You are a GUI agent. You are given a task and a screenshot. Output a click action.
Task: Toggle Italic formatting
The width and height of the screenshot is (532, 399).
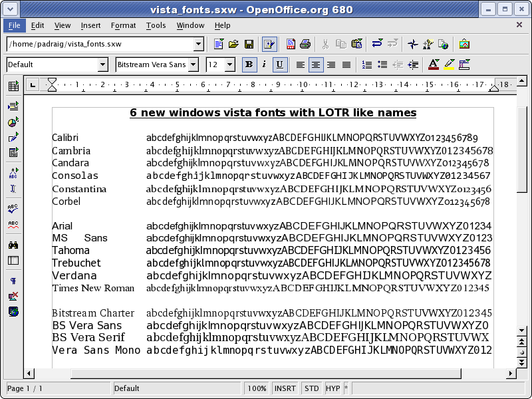(264, 65)
